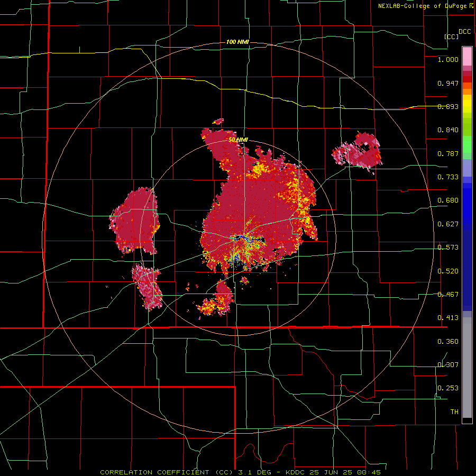
Task: Select the 0.360 scale value
Action: pos(448,342)
